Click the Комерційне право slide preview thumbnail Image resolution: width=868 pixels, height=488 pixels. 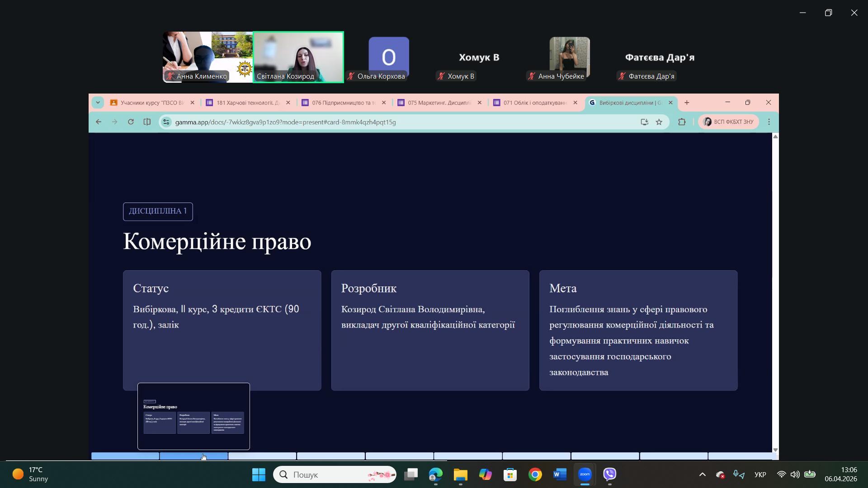click(193, 416)
